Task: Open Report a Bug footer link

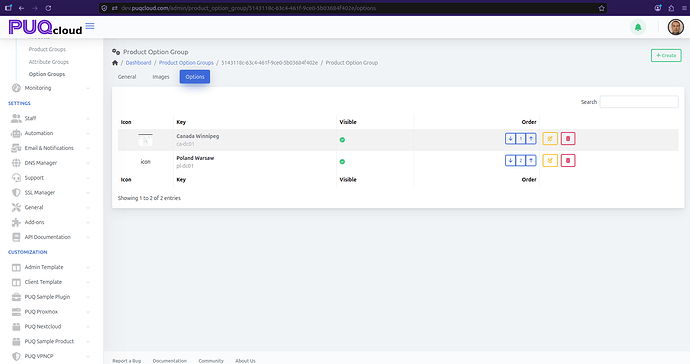Action: pyautogui.click(x=127, y=361)
